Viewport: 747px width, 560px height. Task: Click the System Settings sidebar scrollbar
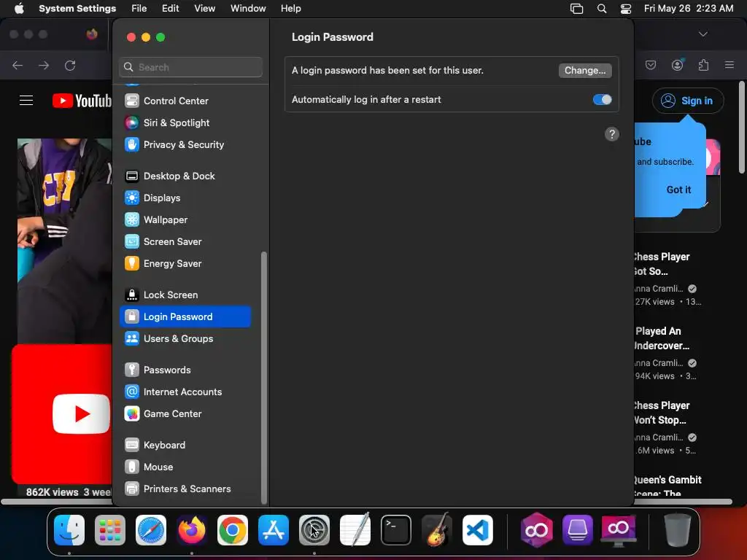pos(264,378)
